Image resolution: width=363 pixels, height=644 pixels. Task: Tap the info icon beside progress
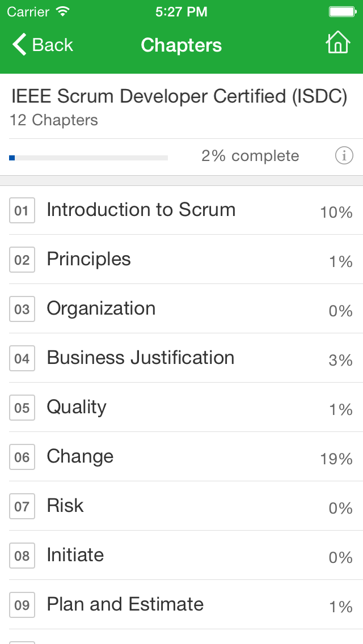pos(344,155)
